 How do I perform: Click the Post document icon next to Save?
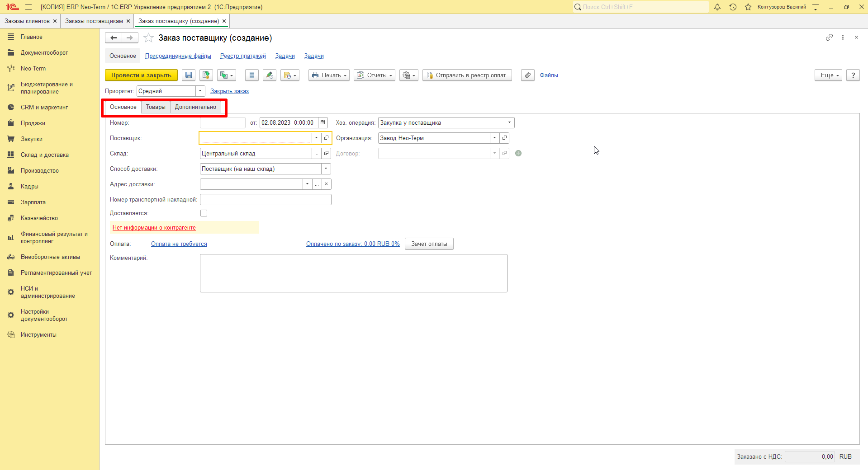[x=206, y=75]
